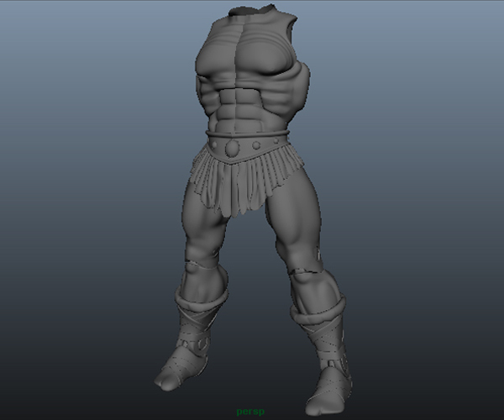Select the fringed skirt on the model
This screenshot has width=504, height=420.
[x=246, y=180]
